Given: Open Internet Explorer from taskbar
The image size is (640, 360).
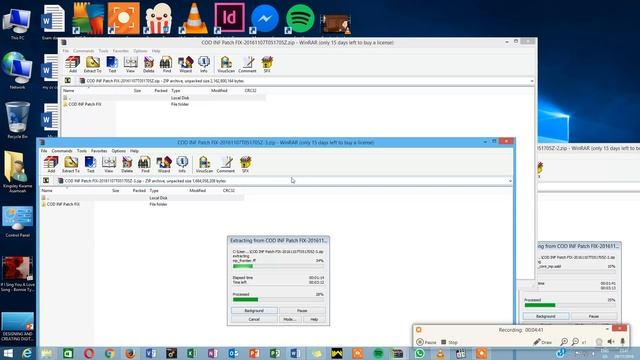Looking at the screenshot, I should 27,353.
